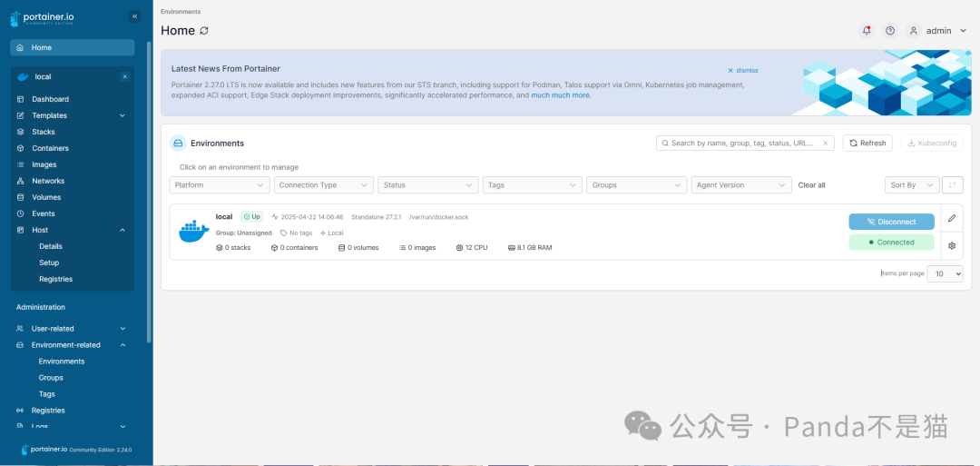
Task: Follow the 'much much more' link
Action: [x=561, y=95]
